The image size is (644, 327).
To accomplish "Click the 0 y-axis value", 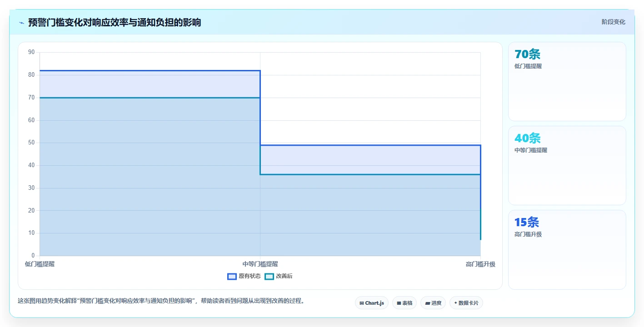I will point(33,256).
